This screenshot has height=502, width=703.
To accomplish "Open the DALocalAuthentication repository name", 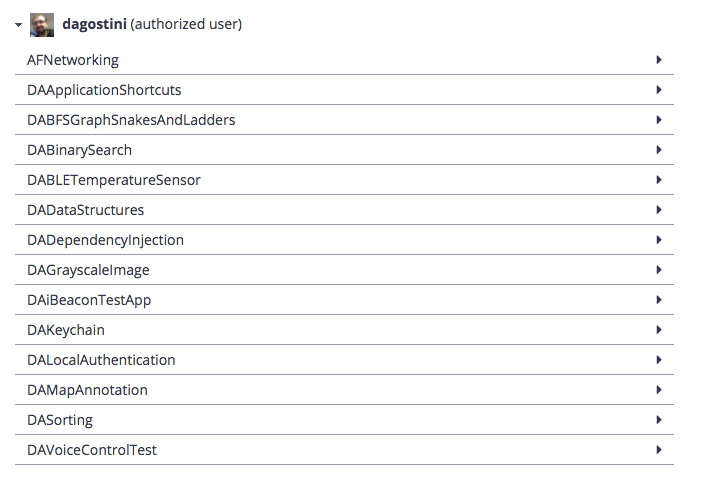I will pos(101,360).
